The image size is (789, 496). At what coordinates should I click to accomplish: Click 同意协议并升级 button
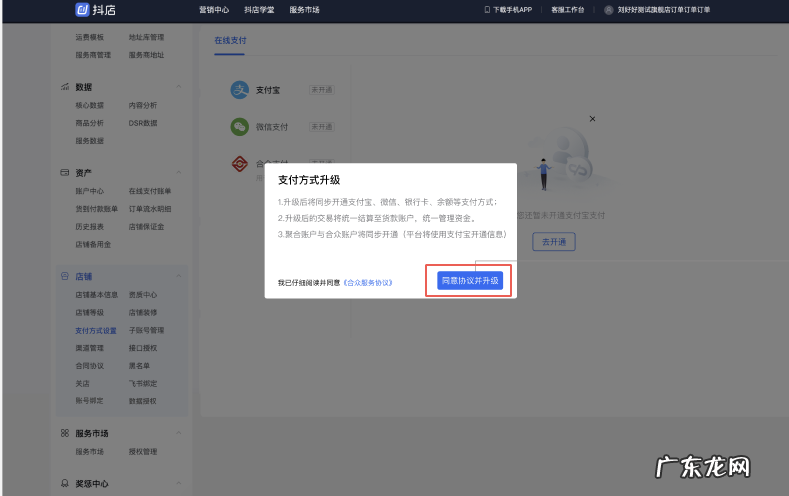(470, 281)
